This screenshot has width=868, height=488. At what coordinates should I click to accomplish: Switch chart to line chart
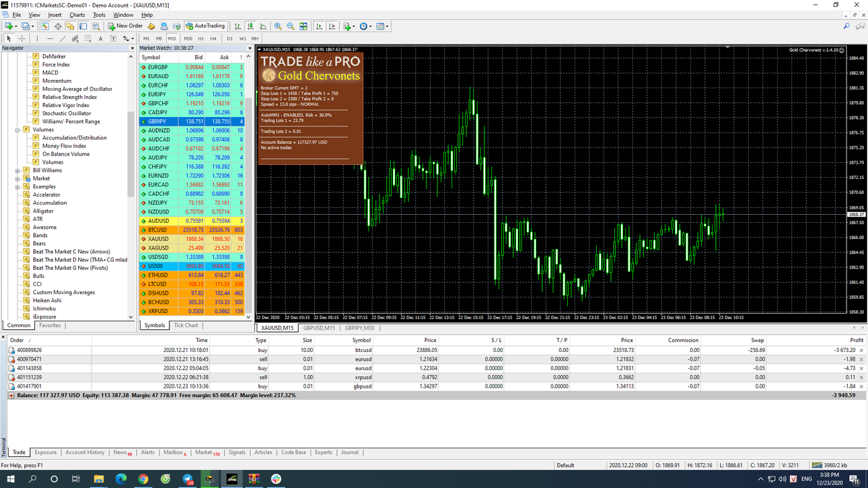tap(263, 26)
